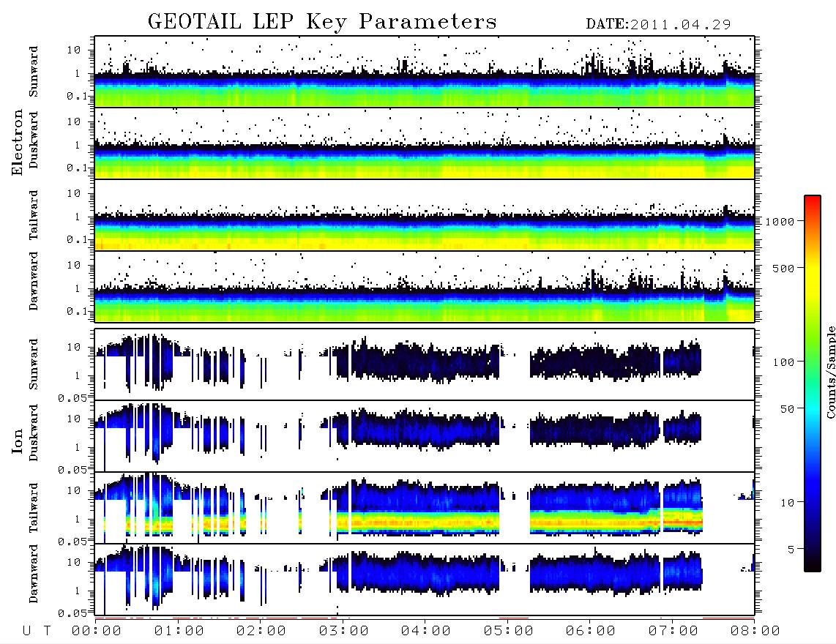This screenshot has height=644, width=836.
Task: Click the 02:00 time tick label
Action: 261,632
